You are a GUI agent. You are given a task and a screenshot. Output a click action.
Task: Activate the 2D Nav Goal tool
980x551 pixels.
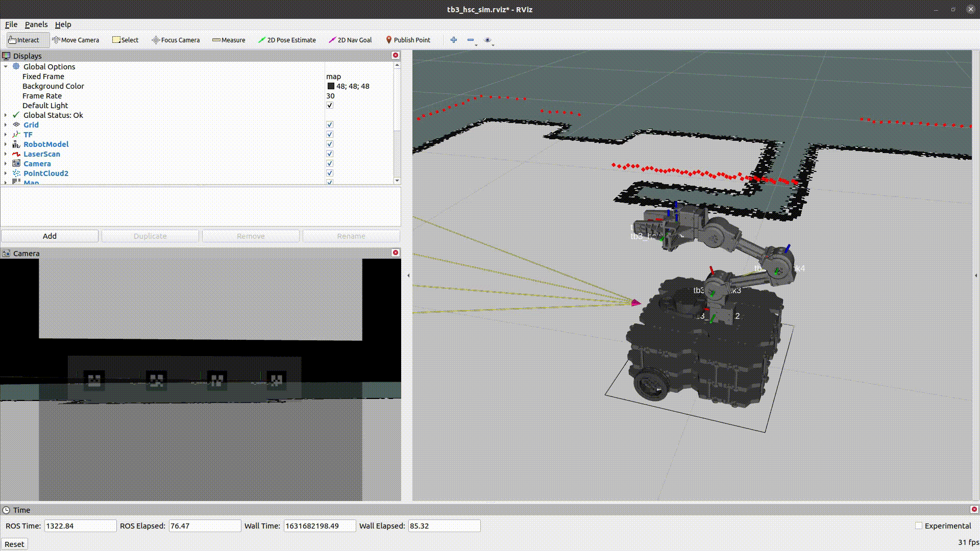coord(350,40)
